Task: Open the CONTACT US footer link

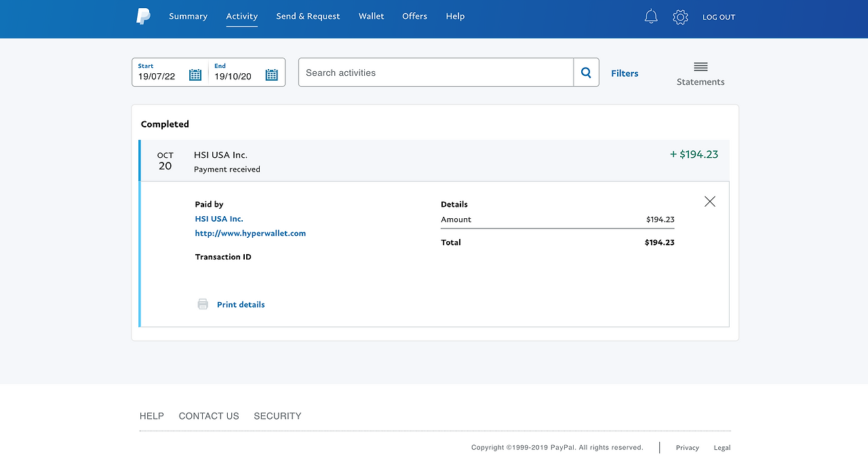Action: click(x=209, y=416)
